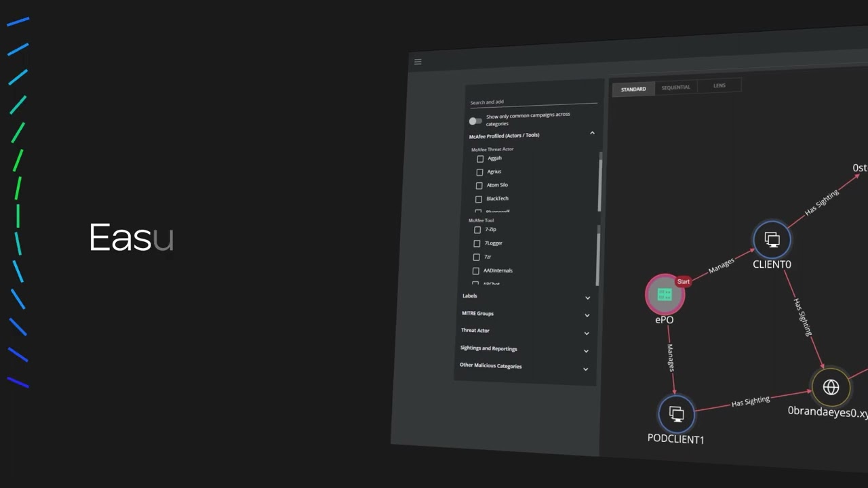Click Has Sighting label below CLIENT0
Screen dimensions: 868x488
[802, 317]
